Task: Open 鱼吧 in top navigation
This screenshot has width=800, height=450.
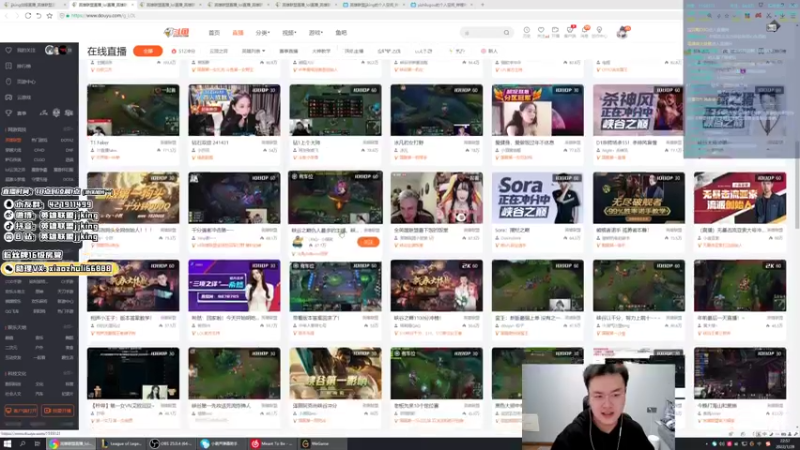Action: (x=341, y=33)
